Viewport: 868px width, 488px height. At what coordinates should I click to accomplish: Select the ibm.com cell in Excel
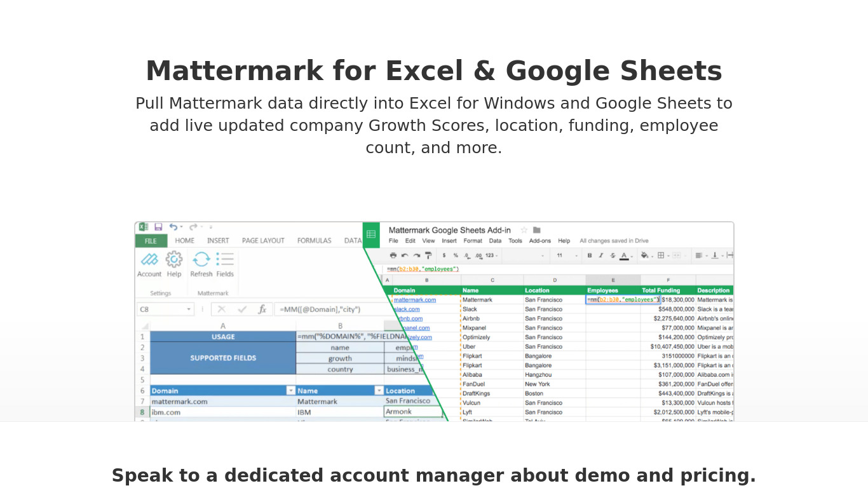click(223, 412)
